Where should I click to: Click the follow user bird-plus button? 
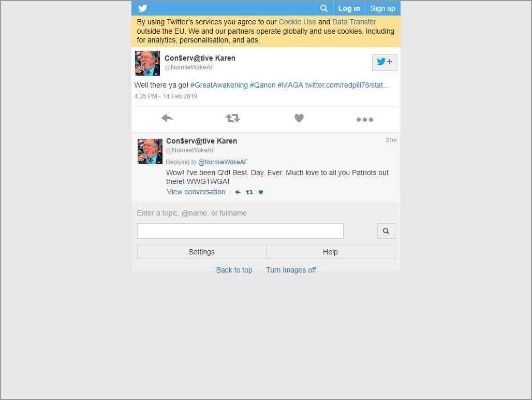(x=385, y=62)
